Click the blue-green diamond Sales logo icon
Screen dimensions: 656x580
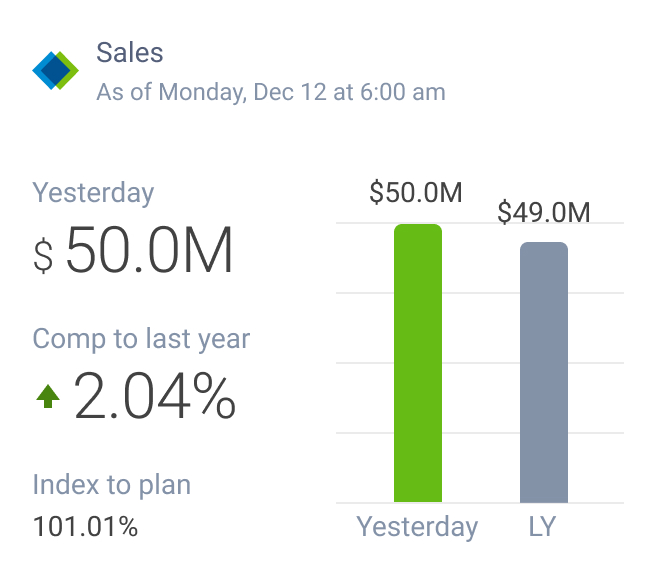55,70
